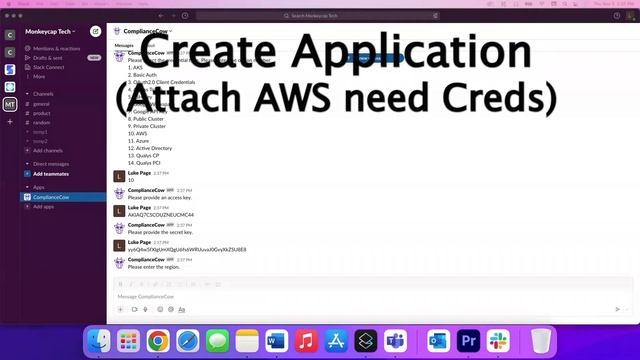
Task: Open Adobe Premiere Pro in the Dock
Action: click(468, 341)
